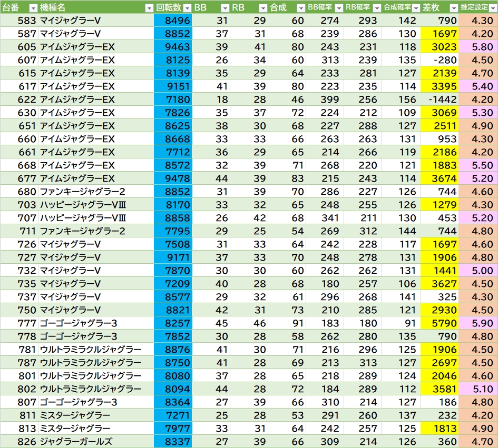Image resolution: width=498 pixels, height=448 pixels.
Task: Open the BB確率 column filter dropdown
Action: point(339,8)
